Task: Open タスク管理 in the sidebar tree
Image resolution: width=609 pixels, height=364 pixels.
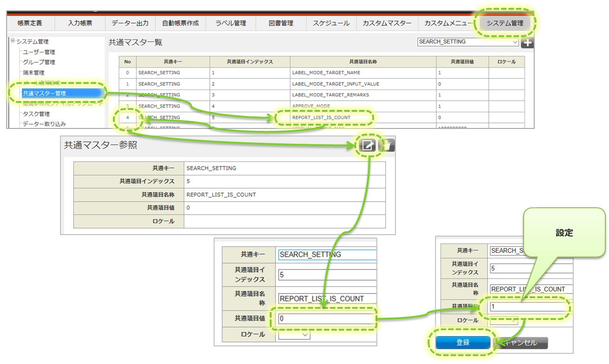Action: [36, 114]
